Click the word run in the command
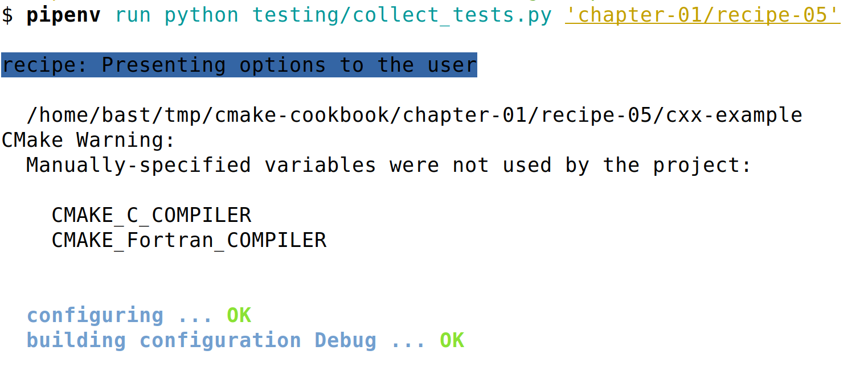This screenshot has height=371, width=868. coord(132,15)
